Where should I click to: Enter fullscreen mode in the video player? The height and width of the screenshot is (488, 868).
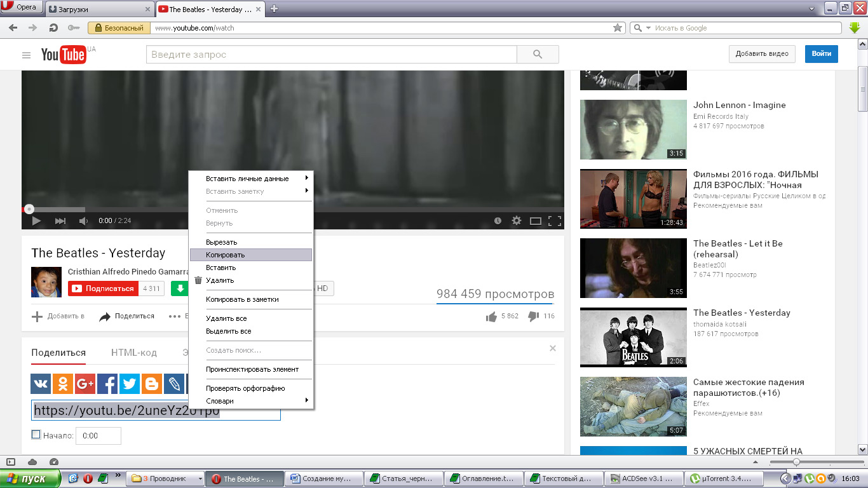555,221
